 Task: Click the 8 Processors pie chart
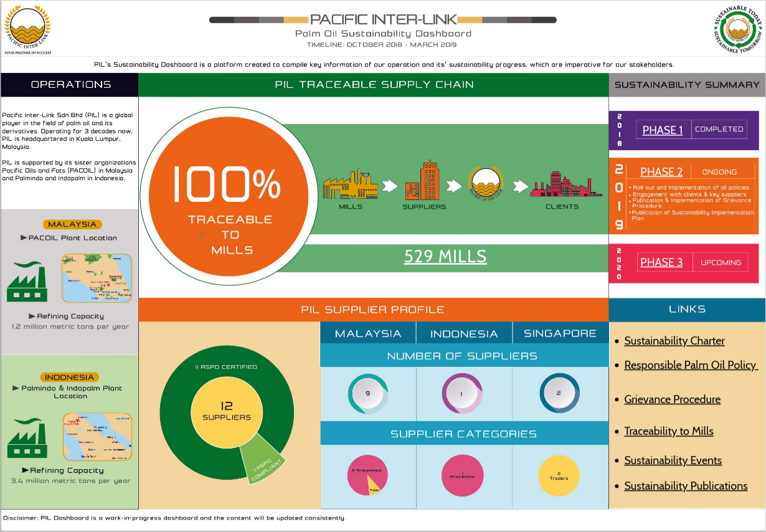tap(367, 477)
